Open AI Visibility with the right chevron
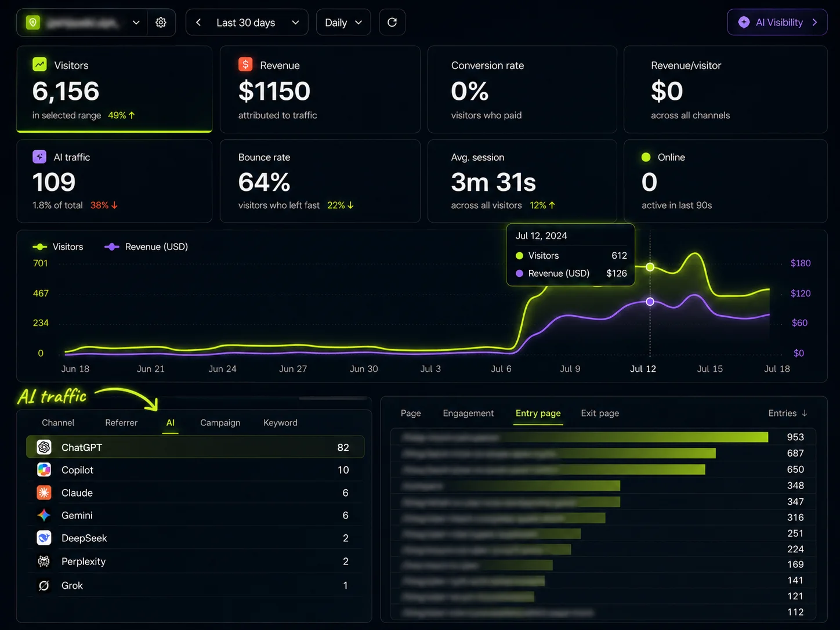The width and height of the screenshot is (840, 630). (815, 23)
